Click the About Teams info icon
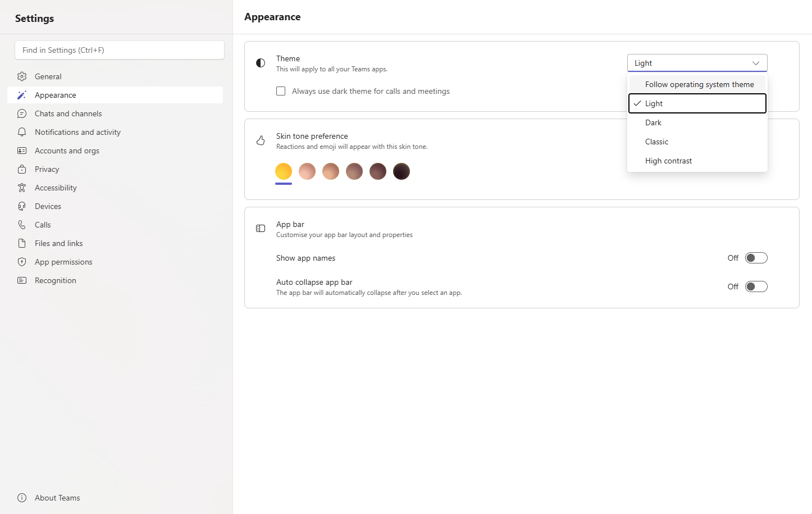The width and height of the screenshot is (812, 514). [x=22, y=498]
